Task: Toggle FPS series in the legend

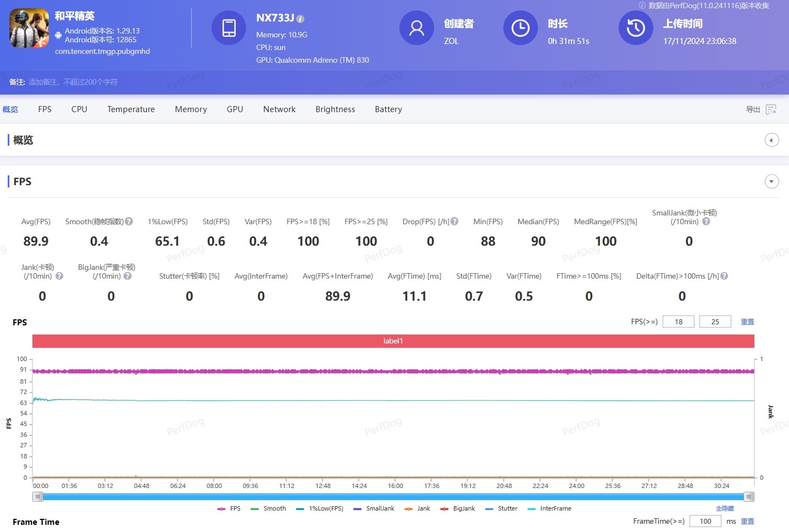Action: coord(229,508)
